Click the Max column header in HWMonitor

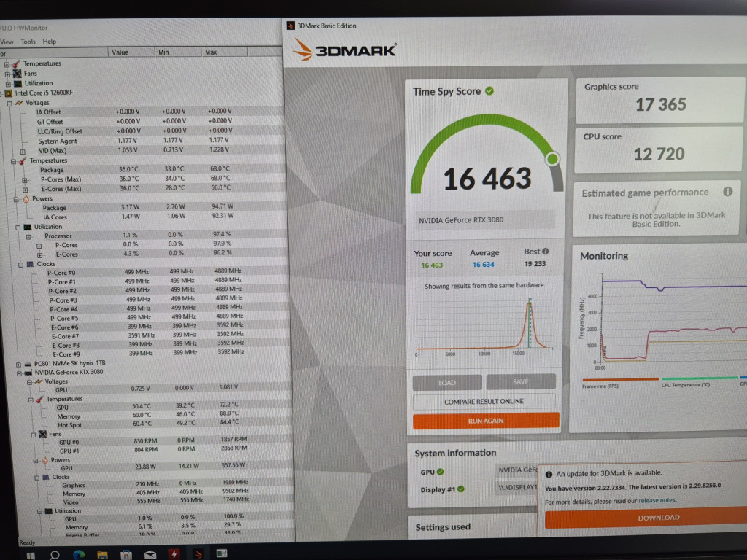[225, 52]
